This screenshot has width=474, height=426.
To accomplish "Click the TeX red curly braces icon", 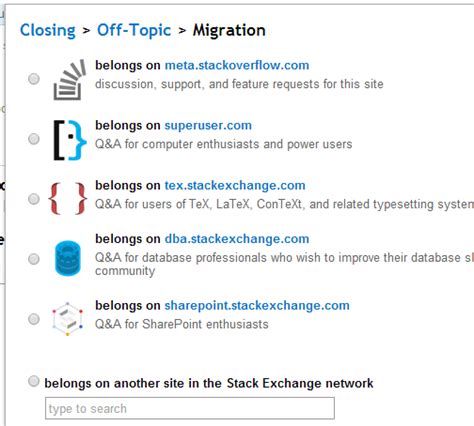I will click(68, 198).
